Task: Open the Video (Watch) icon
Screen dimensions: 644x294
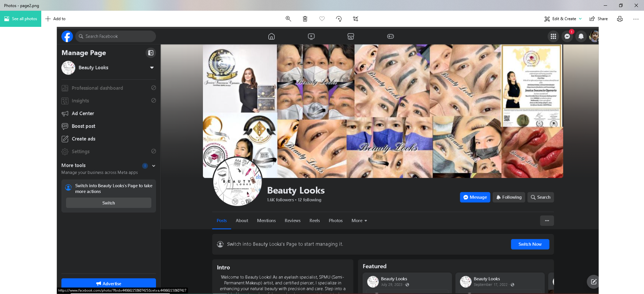Action: pyautogui.click(x=311, y=36)
